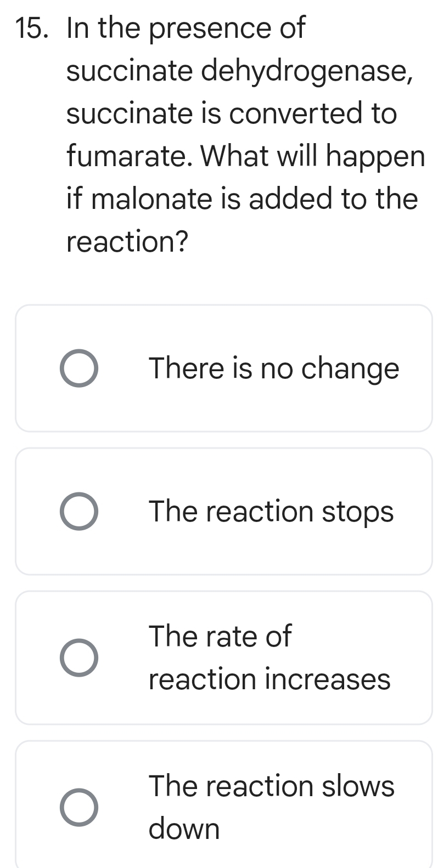Mark the "The reaction slows down" radio circle

[80, 807]
